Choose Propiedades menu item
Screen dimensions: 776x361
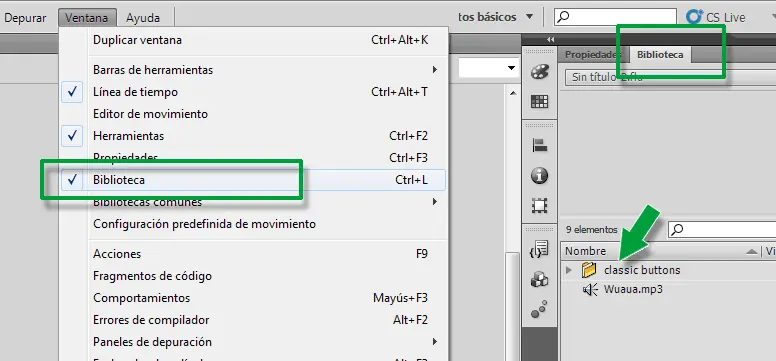tap(254, 158)
